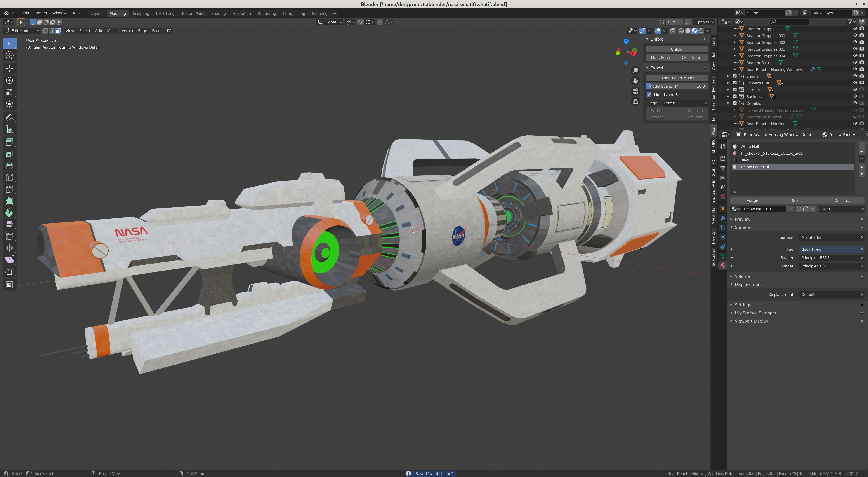
Task: Expand the Preview panel
Action: pyautogui.click(x=742, y=219)
